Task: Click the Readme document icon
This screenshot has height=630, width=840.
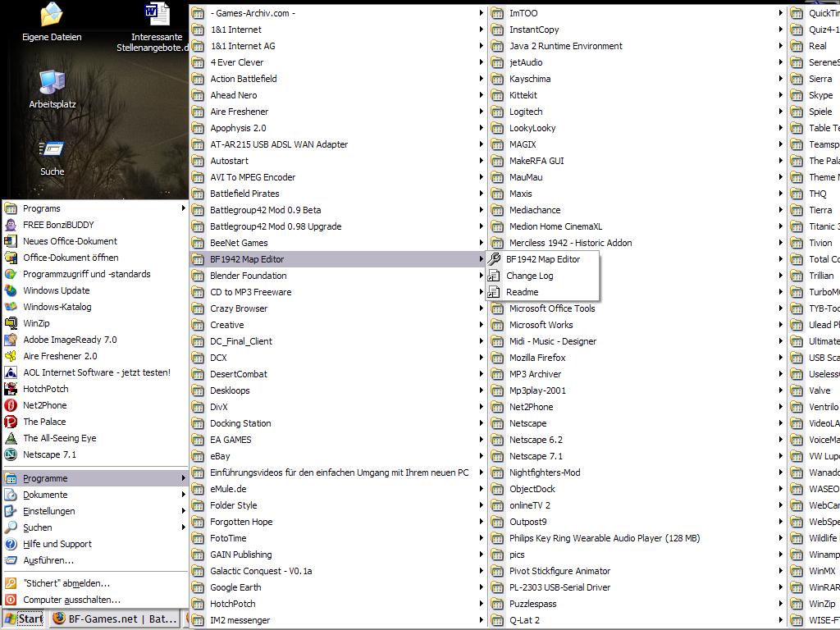Action: coord(494,292)
